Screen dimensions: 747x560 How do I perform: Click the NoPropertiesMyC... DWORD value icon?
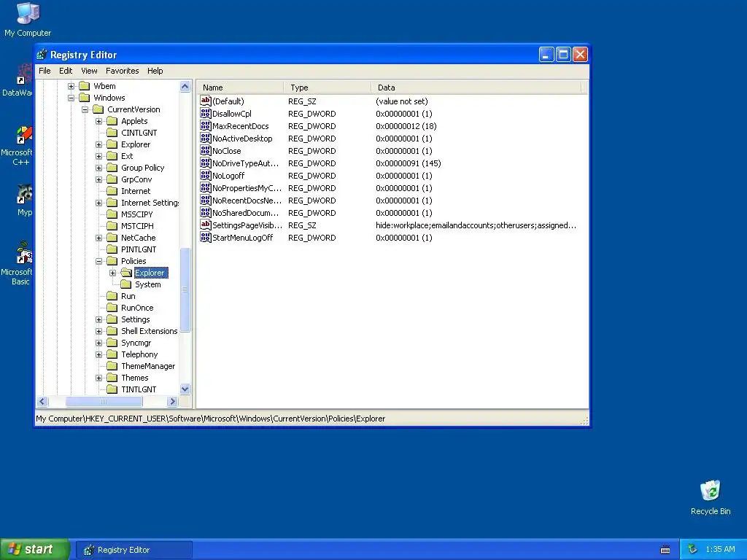coord(205,187)
